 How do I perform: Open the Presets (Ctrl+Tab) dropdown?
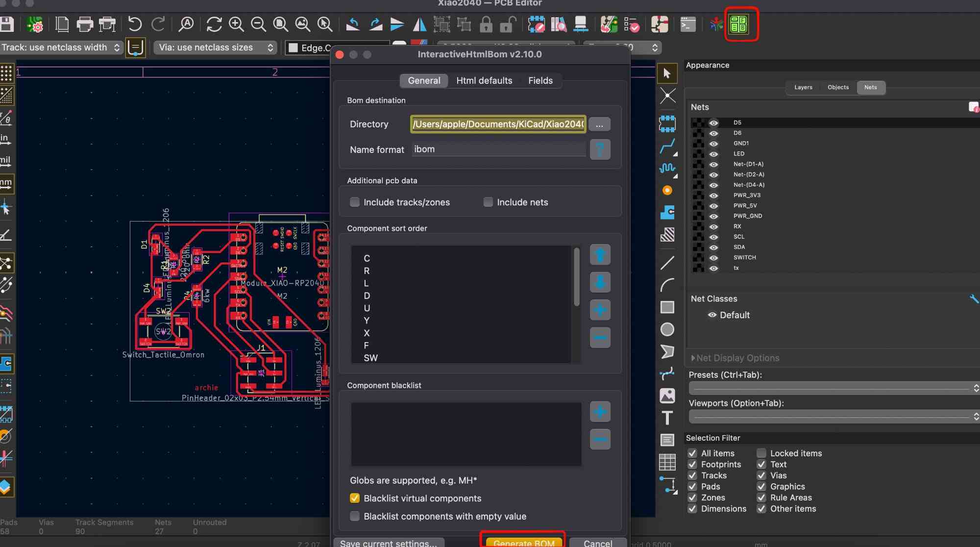pos(834,388)
